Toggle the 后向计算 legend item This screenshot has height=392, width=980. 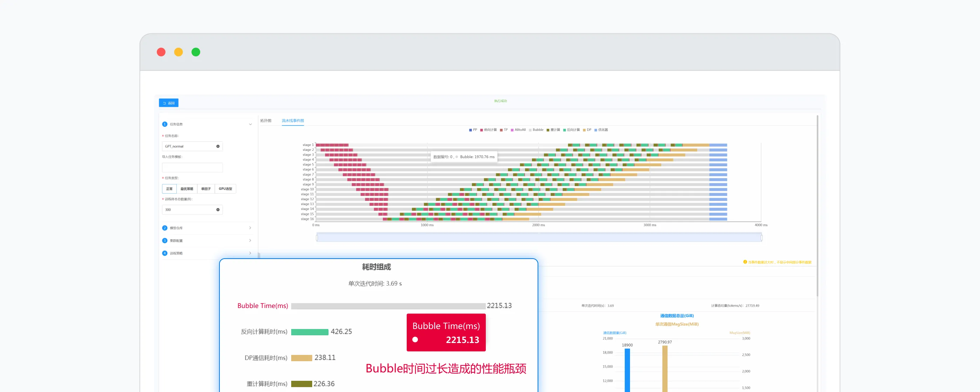click(572, 130)
